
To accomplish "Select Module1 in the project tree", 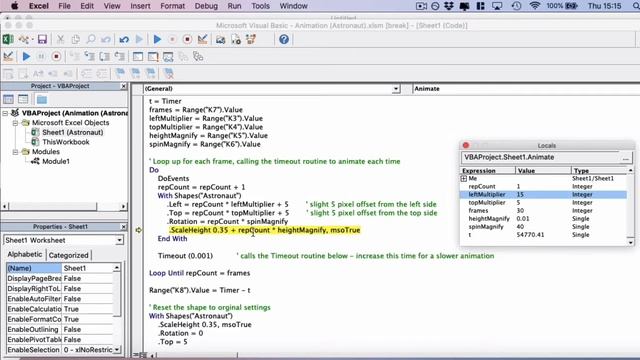I will click(56, 161).
